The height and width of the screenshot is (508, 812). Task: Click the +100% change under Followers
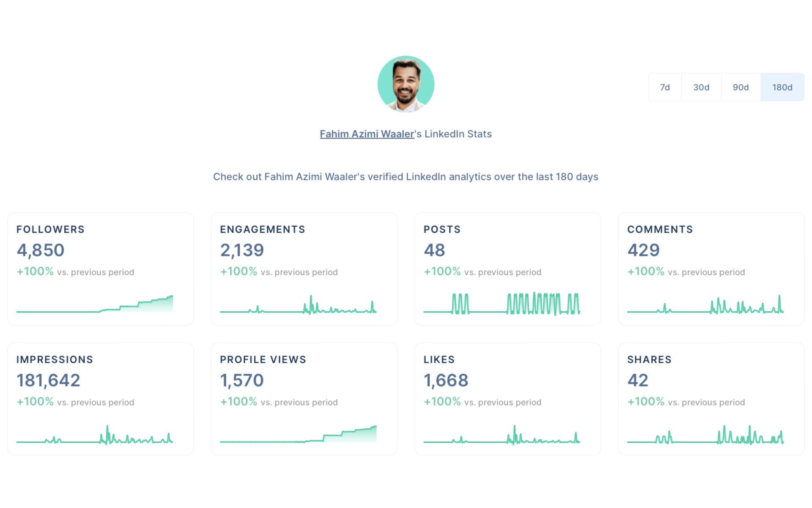click(35, 271)
